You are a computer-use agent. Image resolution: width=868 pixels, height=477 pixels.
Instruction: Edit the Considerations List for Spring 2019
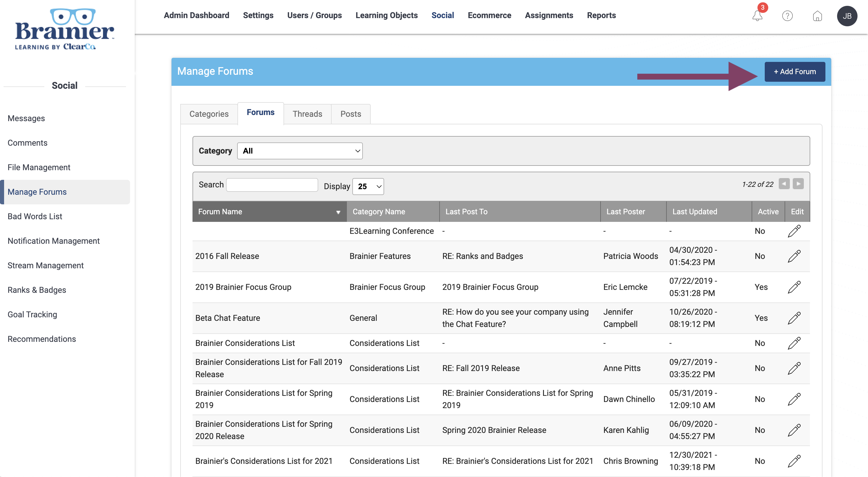point(794,399)
